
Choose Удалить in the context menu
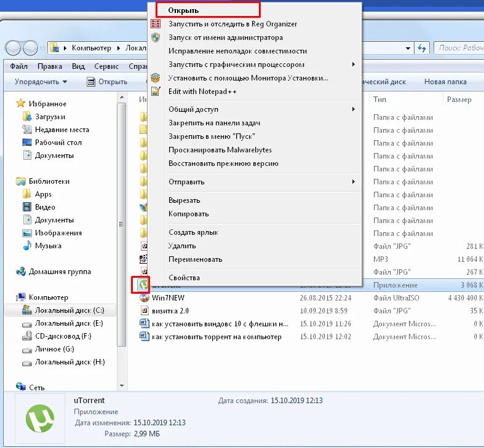click(182, 246)
